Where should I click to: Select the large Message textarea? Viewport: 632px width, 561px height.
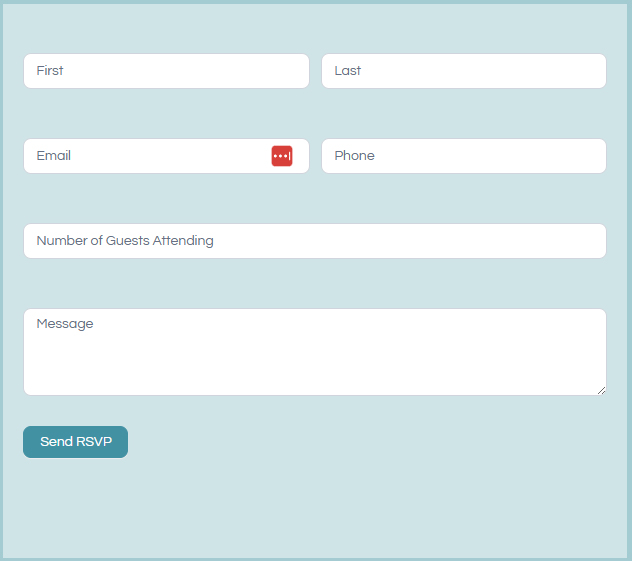click(x=314, y=351)
